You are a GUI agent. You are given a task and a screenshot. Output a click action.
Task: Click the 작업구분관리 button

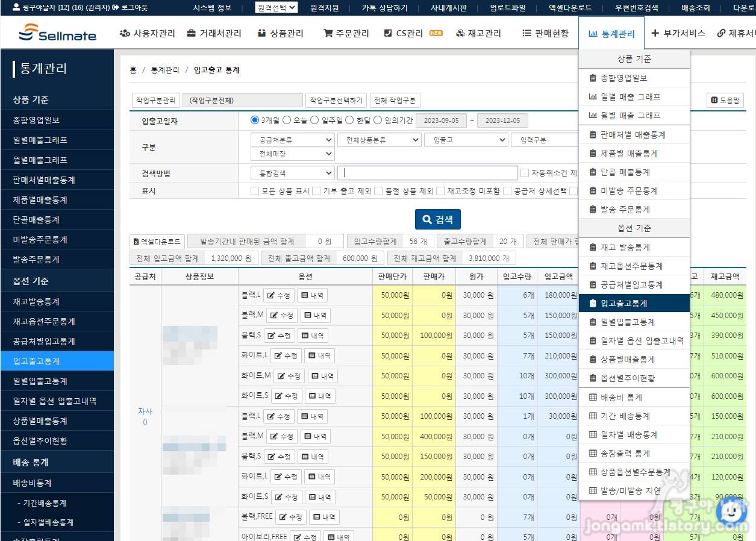(155, 101)
